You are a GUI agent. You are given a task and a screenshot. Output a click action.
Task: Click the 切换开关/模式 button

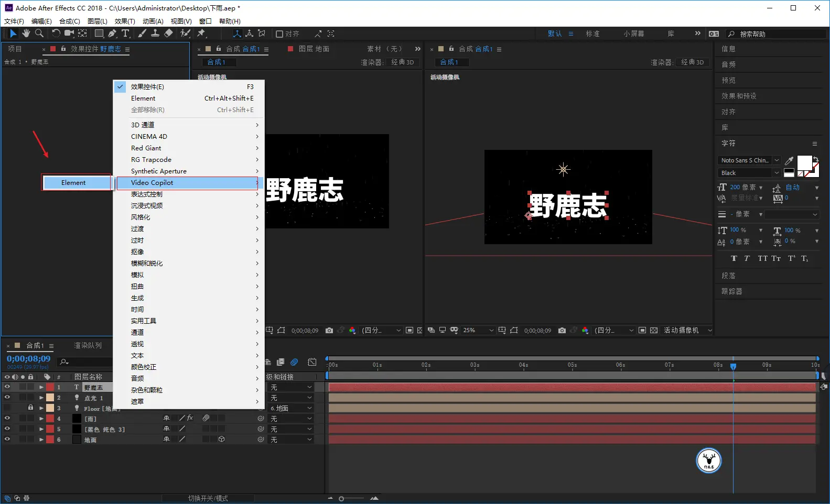coord(208,498)
